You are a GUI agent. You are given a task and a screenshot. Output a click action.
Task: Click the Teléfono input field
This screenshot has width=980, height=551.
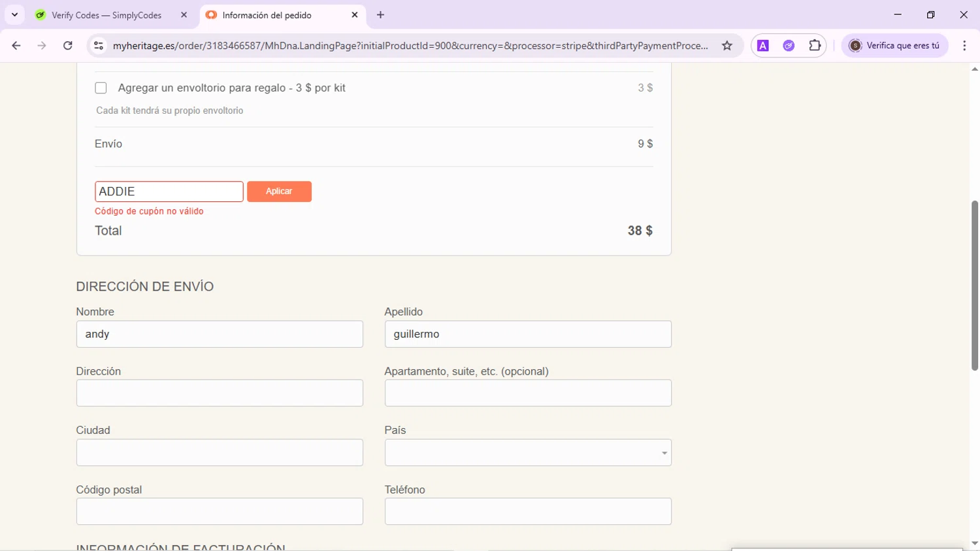pyautogui.click(x=528, y=511)
